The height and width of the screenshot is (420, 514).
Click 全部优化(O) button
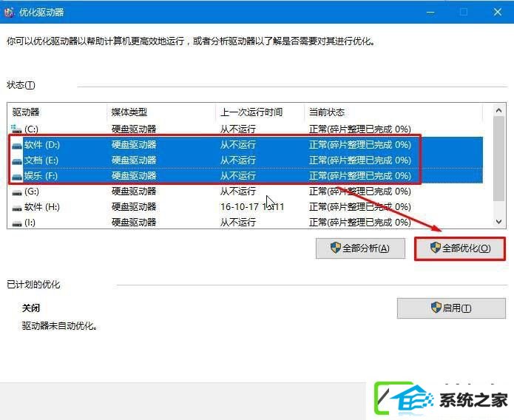(460, 248)
